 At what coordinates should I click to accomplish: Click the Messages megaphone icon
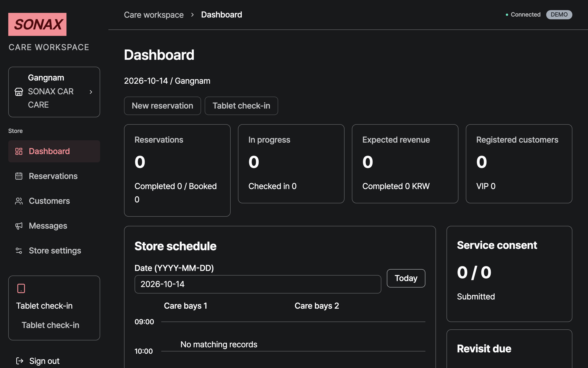click(x=19, y=226)
